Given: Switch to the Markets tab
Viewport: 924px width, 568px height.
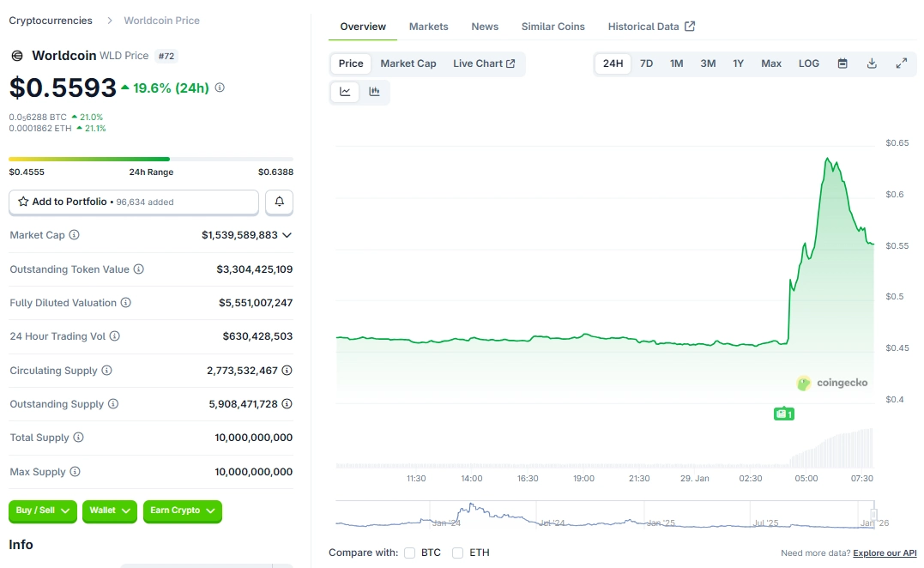Looking at the screenshot, I should (428, 27).
